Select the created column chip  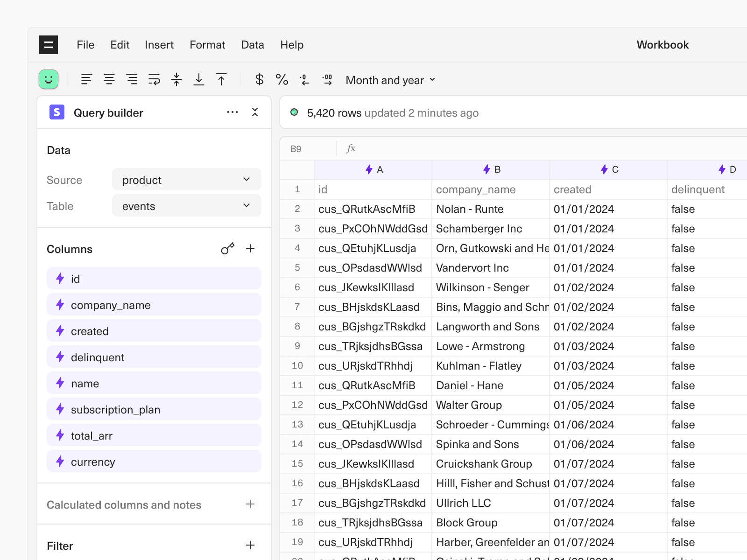click(154, 331)
